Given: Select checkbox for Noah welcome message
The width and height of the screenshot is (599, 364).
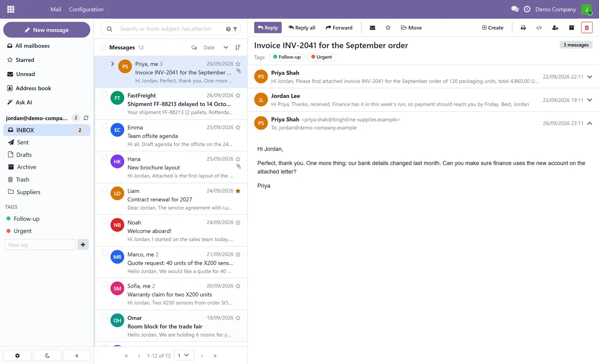Looking at the screenshot, I should point(104,221).
